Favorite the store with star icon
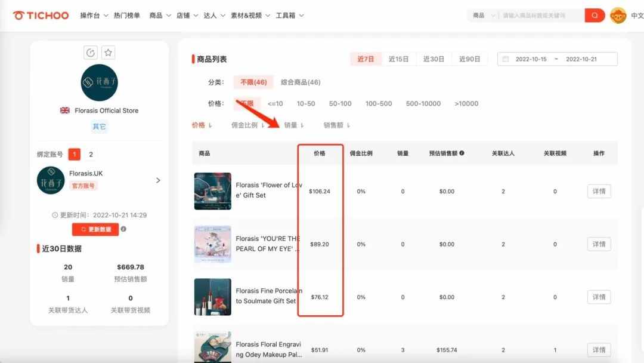The height and width of the screenshot is (363, 644). tap(108, 53)
